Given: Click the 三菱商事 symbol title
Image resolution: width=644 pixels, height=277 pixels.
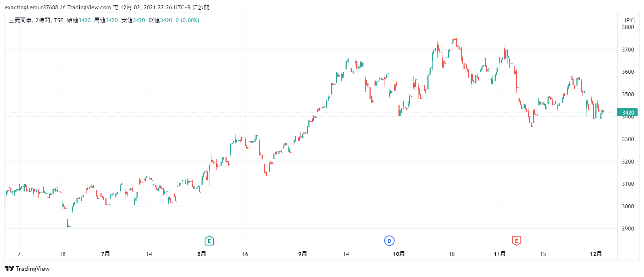Looking at the screenshot, I should (x=20, y=20).
